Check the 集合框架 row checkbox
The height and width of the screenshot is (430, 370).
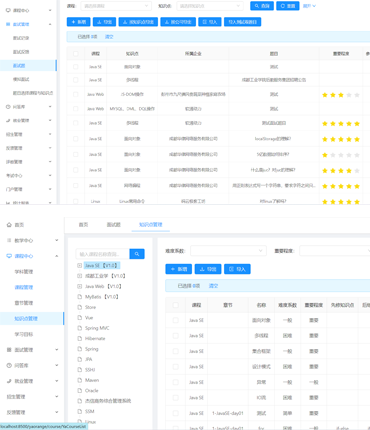(x=176, y=351)
